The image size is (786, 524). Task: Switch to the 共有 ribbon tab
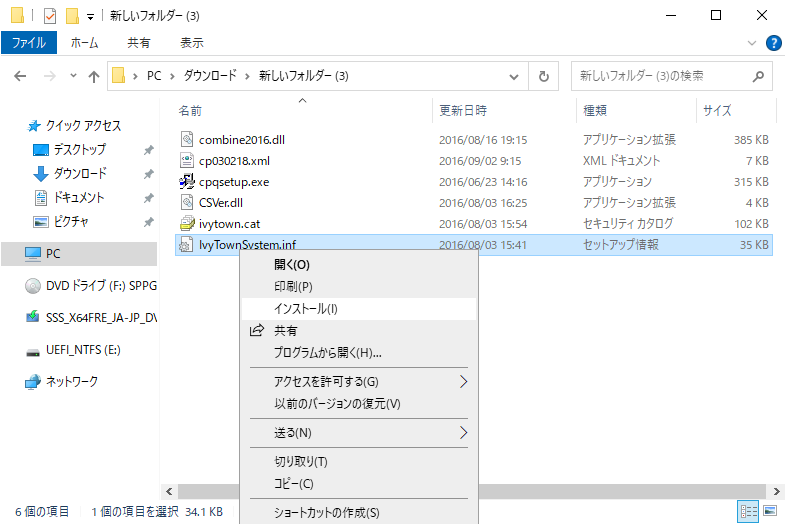(138, 43)
